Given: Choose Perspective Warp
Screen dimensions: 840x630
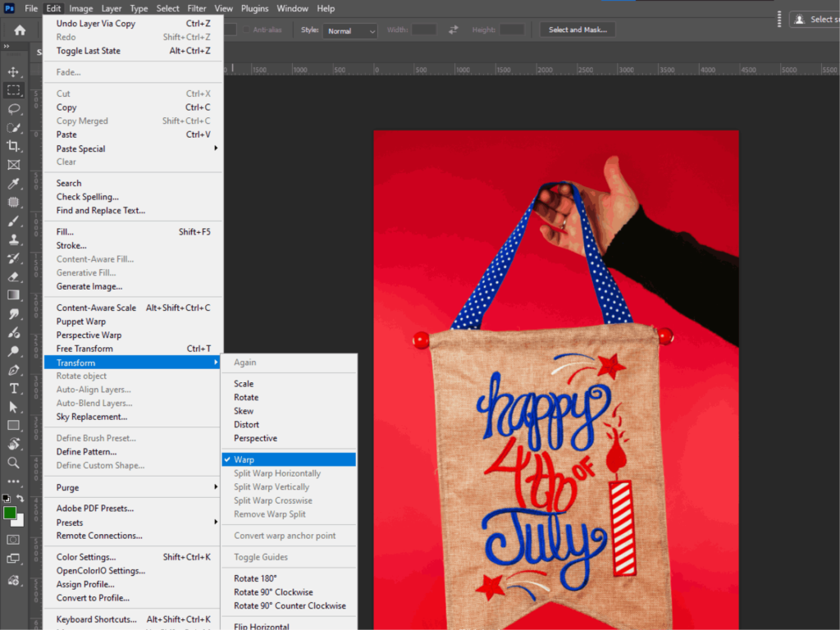Looking at the screenshot, I should click(133, 335).
